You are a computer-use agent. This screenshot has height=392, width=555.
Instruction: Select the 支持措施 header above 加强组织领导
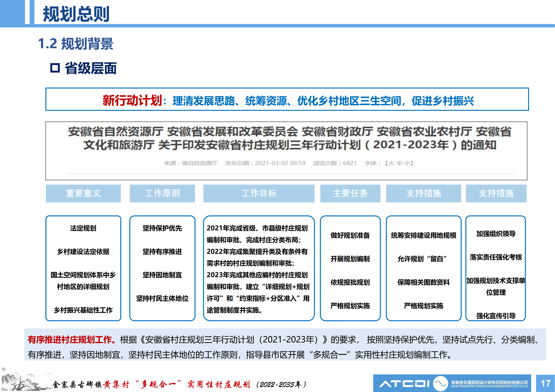496,193
